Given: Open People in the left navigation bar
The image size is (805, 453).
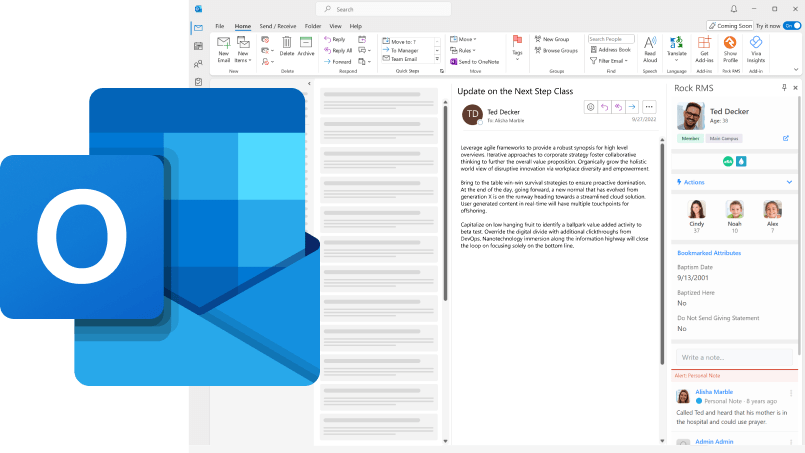Looking at the screenshot, I should (x=198, y=64).
